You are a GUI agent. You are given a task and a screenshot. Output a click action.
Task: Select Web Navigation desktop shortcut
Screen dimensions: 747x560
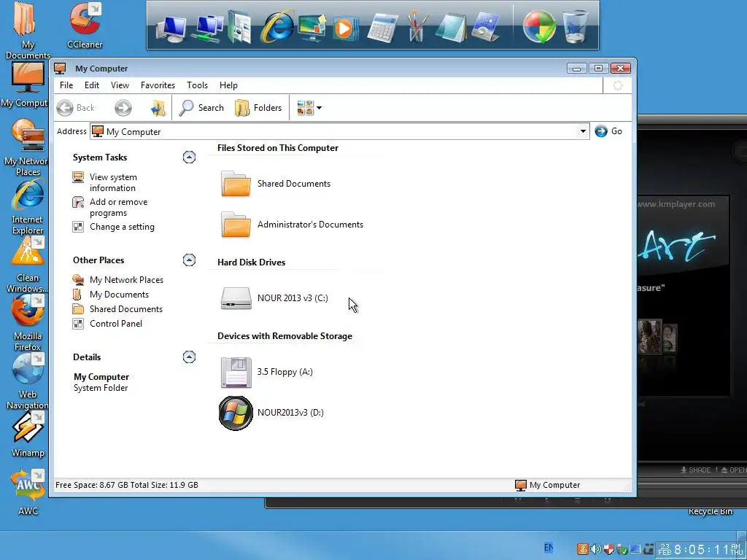28,382
